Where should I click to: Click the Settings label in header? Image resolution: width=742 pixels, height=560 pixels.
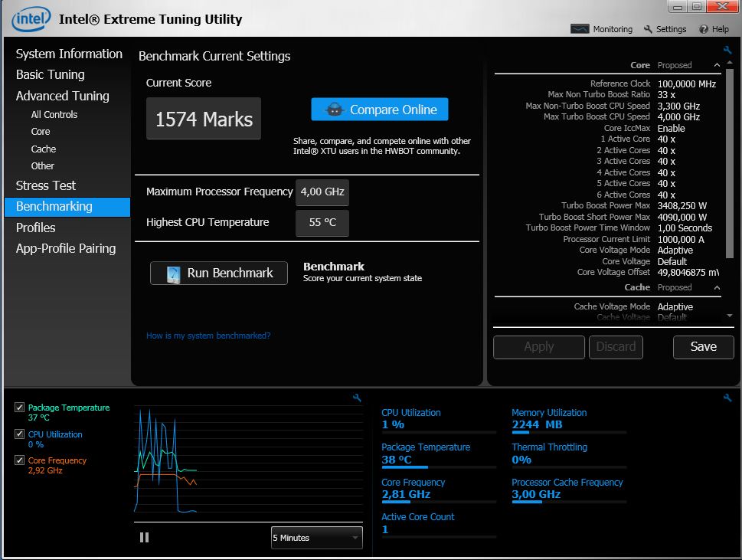pos(671,29)
